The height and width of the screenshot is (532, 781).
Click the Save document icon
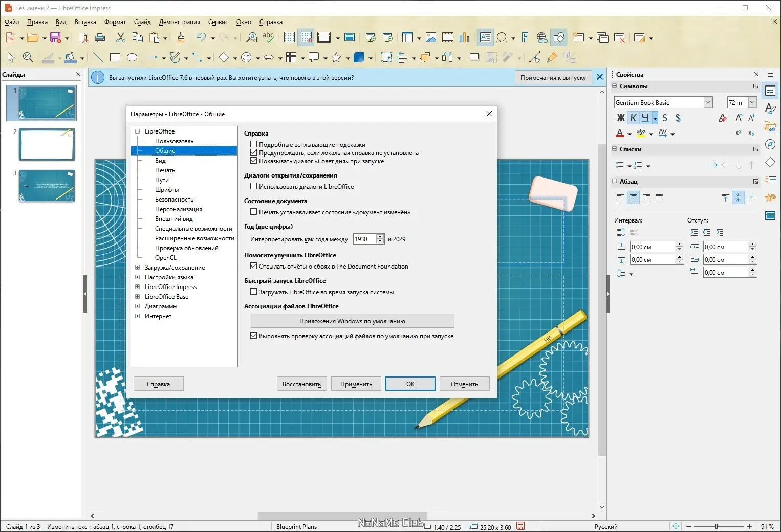coord(55,38)
